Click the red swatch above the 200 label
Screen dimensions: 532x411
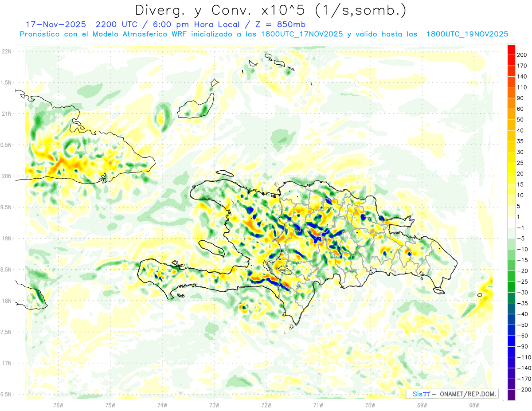tap(512, 49)
